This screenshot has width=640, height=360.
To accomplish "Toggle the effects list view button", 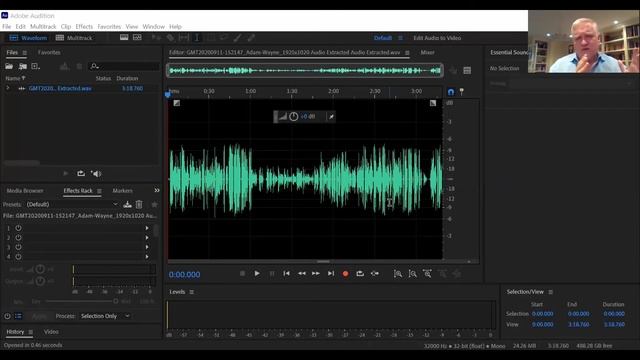I will [x=18, y=316].
